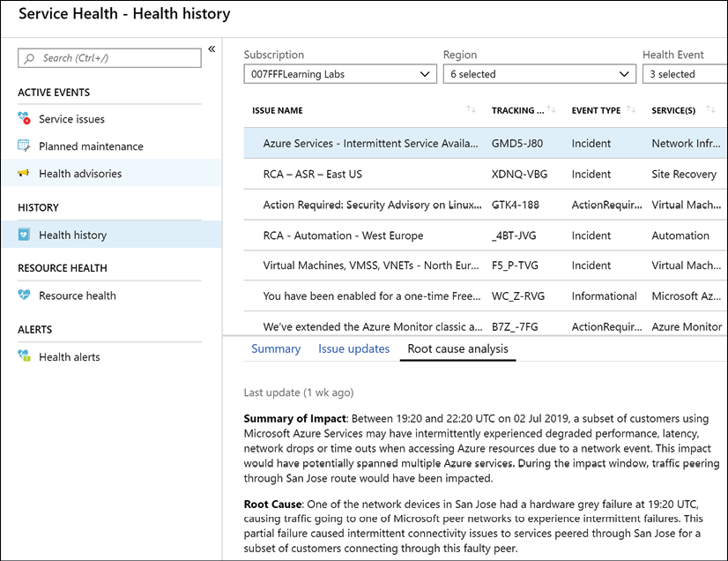Viewport: 728px width, 561px height.
Task: Click the Root Cause heading text
Action: point(273,504)
